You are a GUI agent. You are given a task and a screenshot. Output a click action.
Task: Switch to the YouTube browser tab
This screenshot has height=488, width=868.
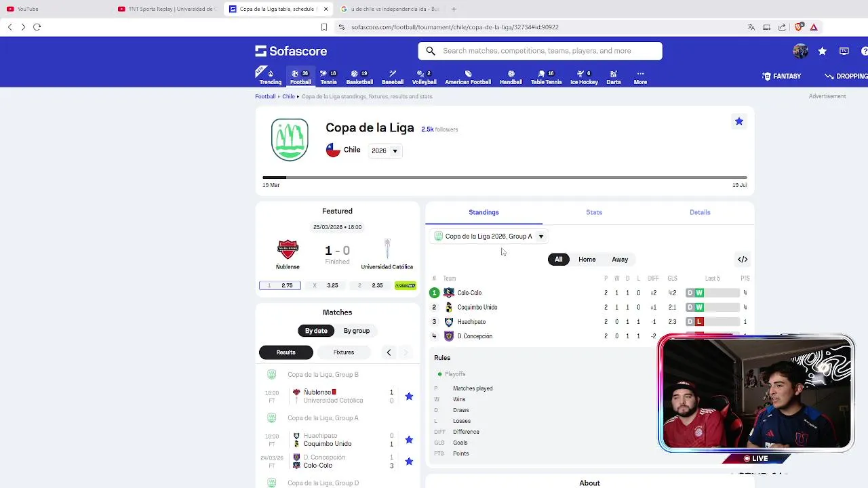(x=54, y=9)
